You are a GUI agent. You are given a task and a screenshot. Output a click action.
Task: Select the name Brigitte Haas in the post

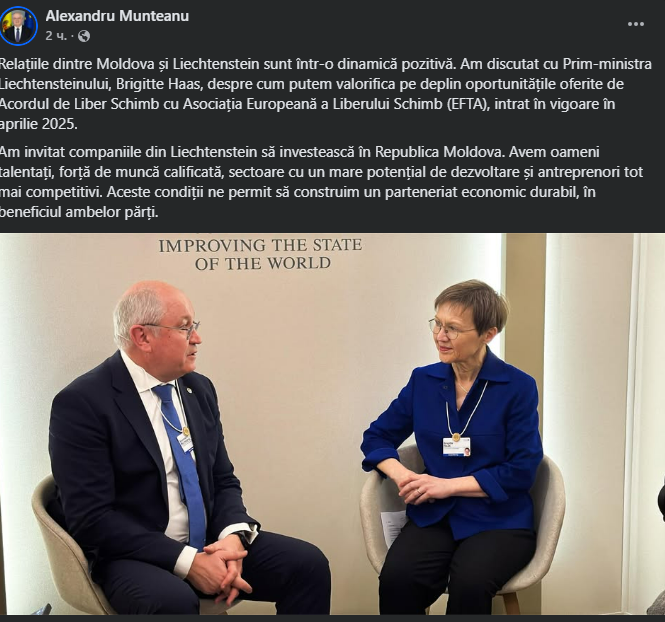pyautogui.click(x=156, y=84)
